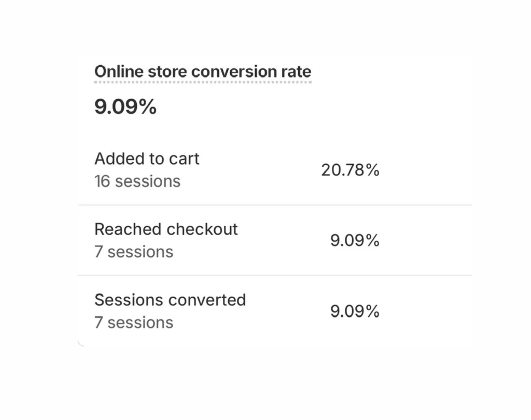Select the Added to cart label
Image resolution: width=531 pixels, height=420 pixels.
click(147, 158)
